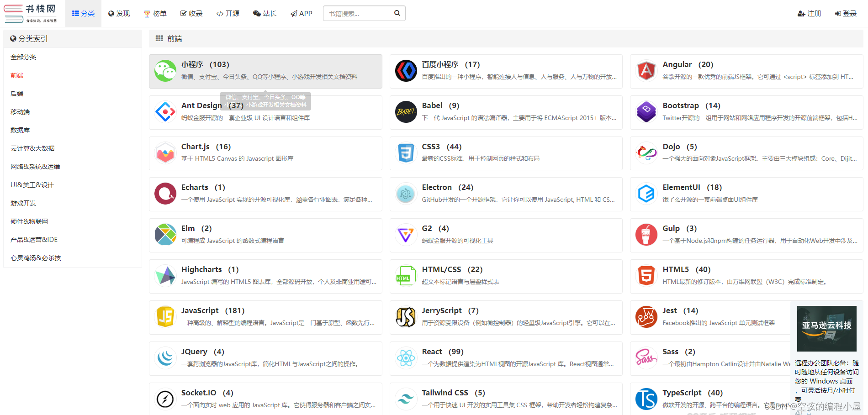Open the CSS3 shield icon
The image size is (868, 415).
(406, 153)
